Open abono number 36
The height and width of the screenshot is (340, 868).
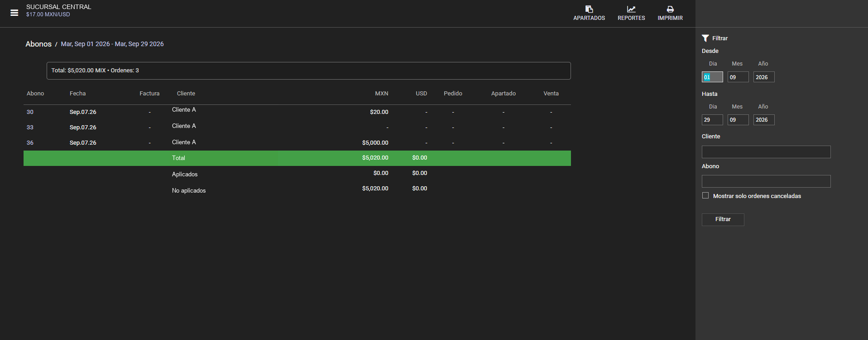(x=30, y=143)
